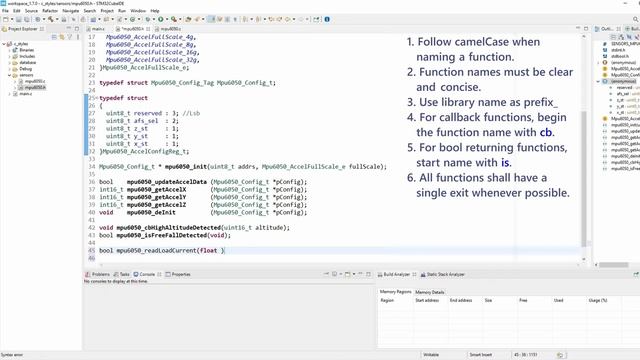Collapse All icon in Project Explorer
Screen dimensions: 640x360
[x=54, y=37]
